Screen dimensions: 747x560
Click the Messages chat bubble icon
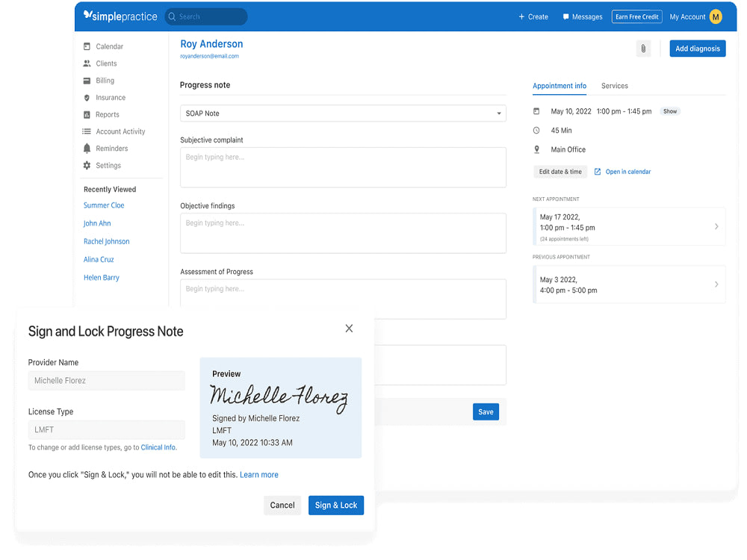click(x=565, y=16)
